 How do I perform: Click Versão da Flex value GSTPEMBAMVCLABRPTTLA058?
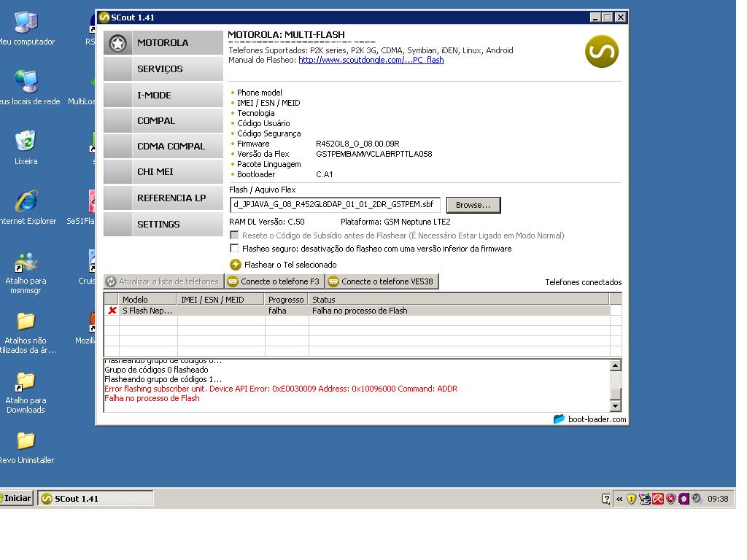pyautogui.click(x=374, y=154)
